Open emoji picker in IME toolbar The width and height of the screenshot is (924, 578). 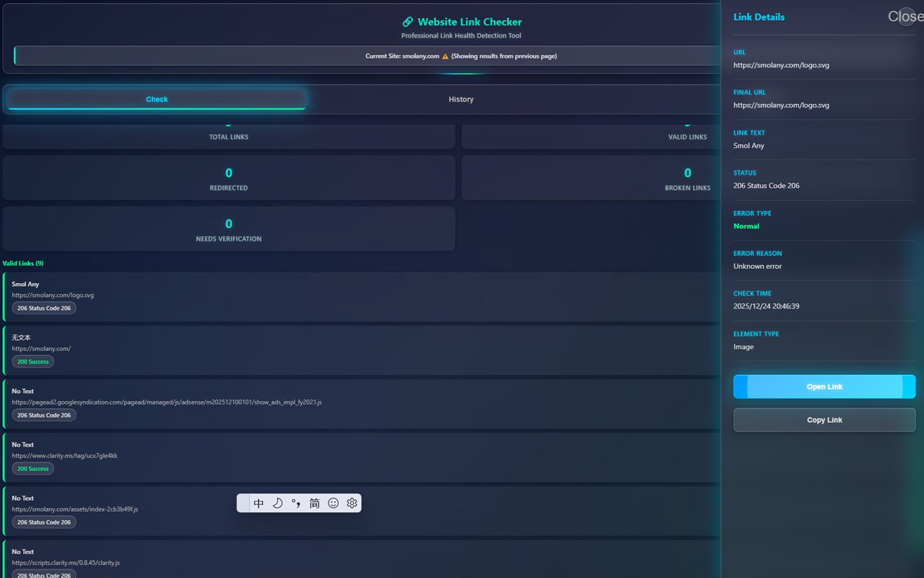tap(334, 504)
